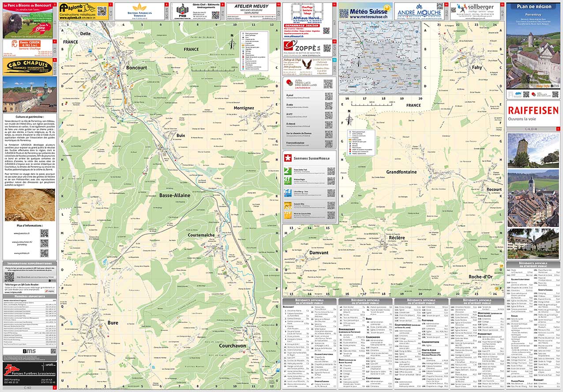
Task: Click the Grandfontaine label
Action: 401,172
